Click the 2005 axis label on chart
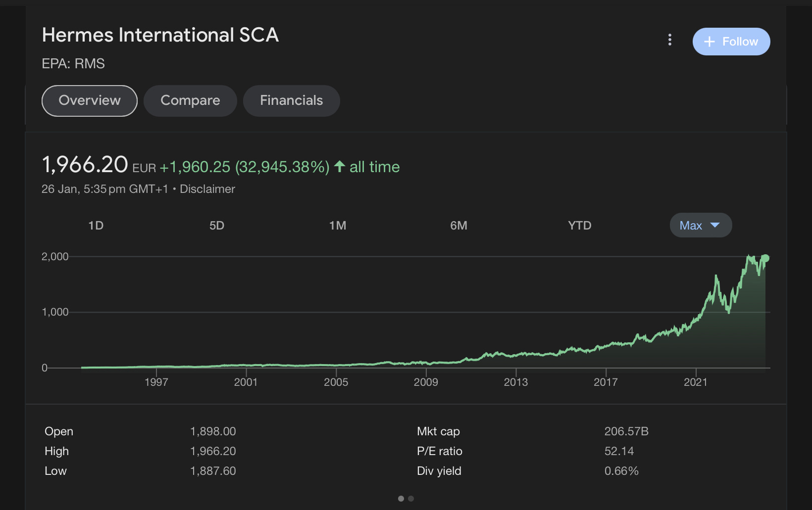Image resolution: width=812 pixels, height=510 pixels. click(x=336, y=382)
